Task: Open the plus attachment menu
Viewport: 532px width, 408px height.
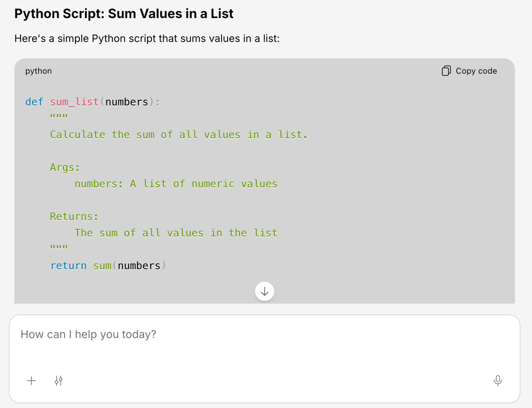Action: coord(31,381)
